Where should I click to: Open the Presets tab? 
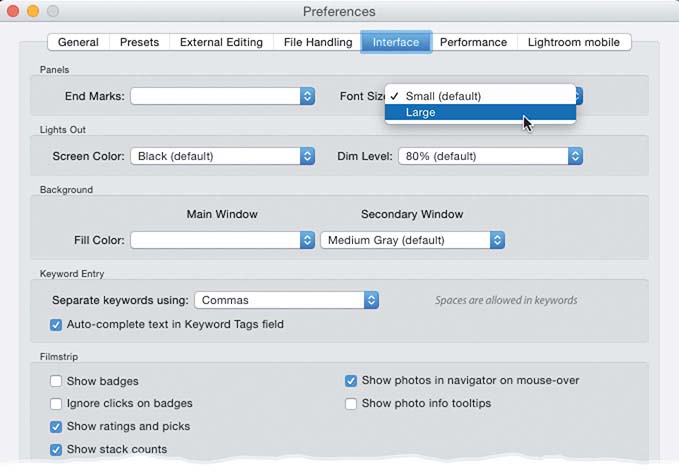139,42
